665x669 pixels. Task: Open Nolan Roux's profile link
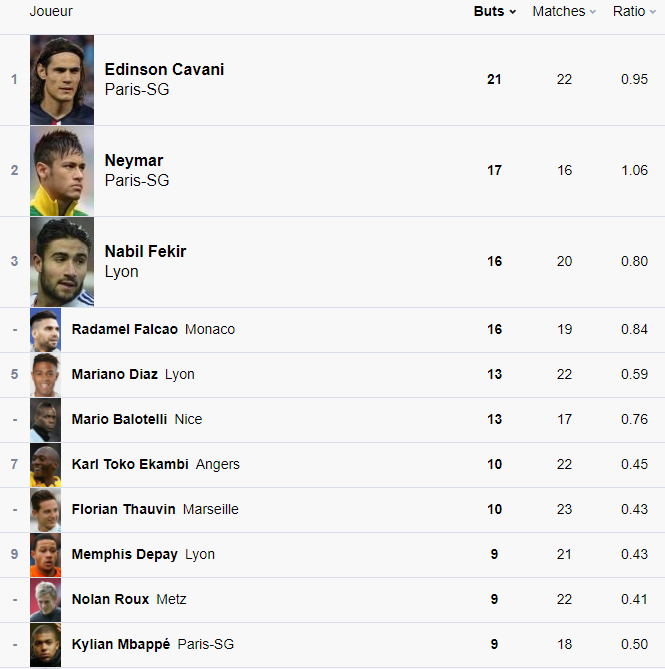[x=110, y=600]
